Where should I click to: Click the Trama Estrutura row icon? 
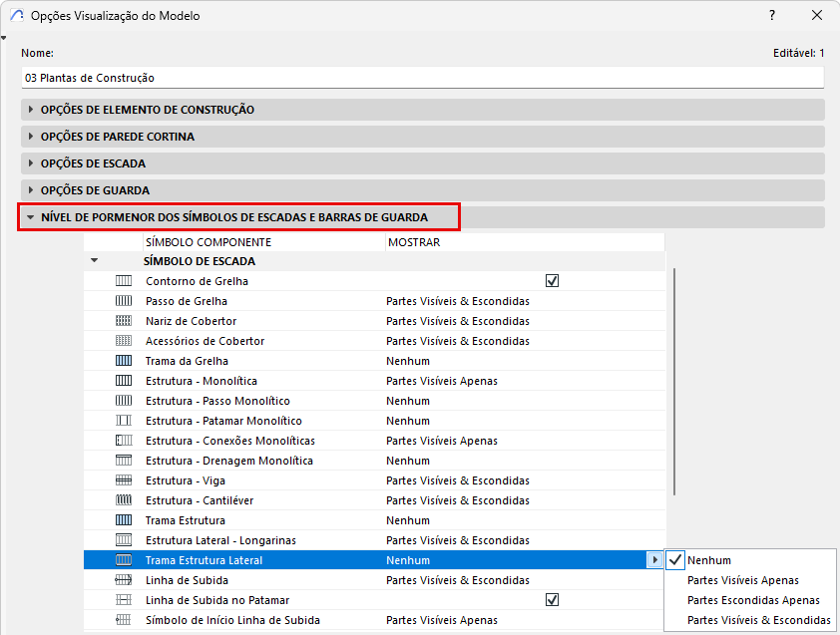(124, 520)
